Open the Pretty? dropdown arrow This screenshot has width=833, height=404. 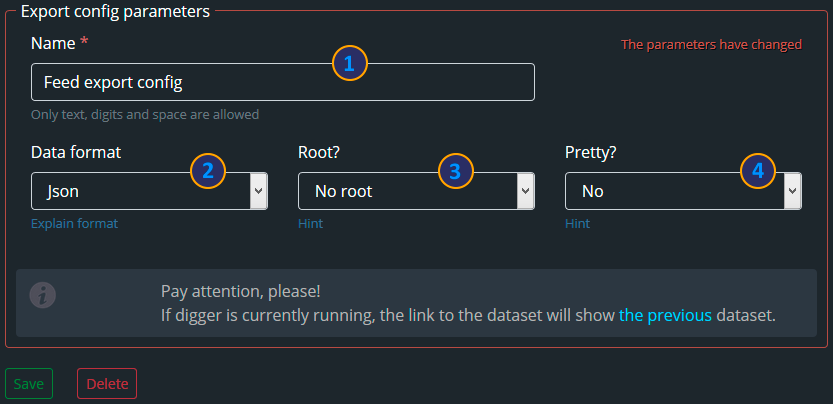tap(793, 191)
